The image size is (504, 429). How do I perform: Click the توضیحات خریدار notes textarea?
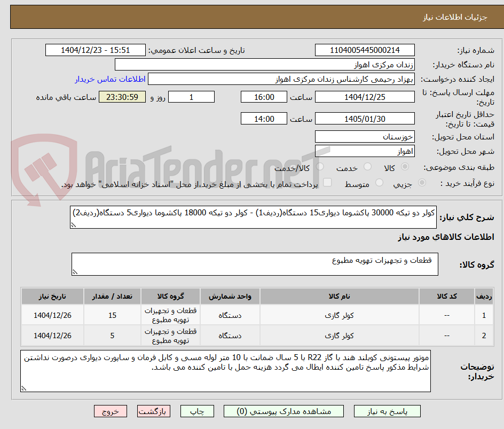(226, 371)
